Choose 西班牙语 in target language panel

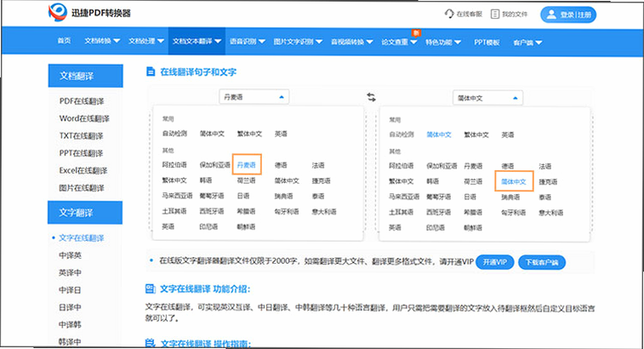(439, 212)
